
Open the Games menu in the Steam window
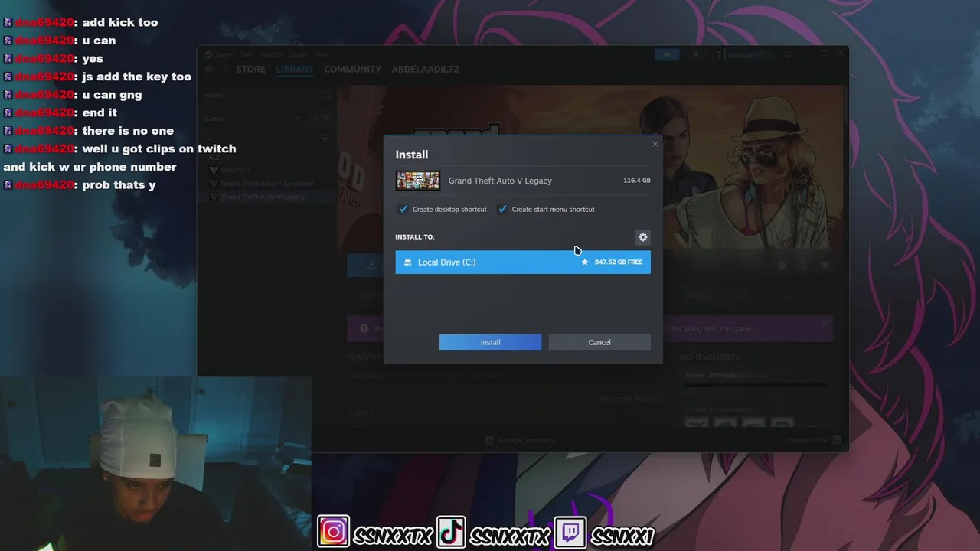tap(299, 54)
